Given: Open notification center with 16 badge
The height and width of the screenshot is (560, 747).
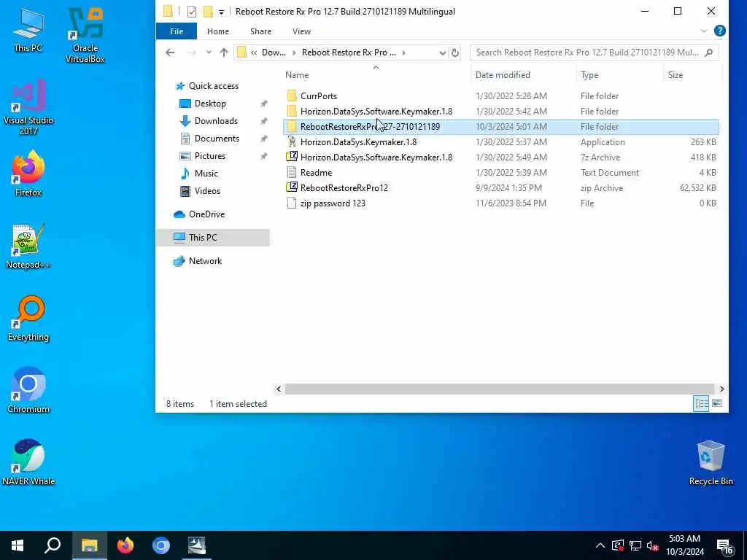Looking at the screenshot, I should point(725,545).
